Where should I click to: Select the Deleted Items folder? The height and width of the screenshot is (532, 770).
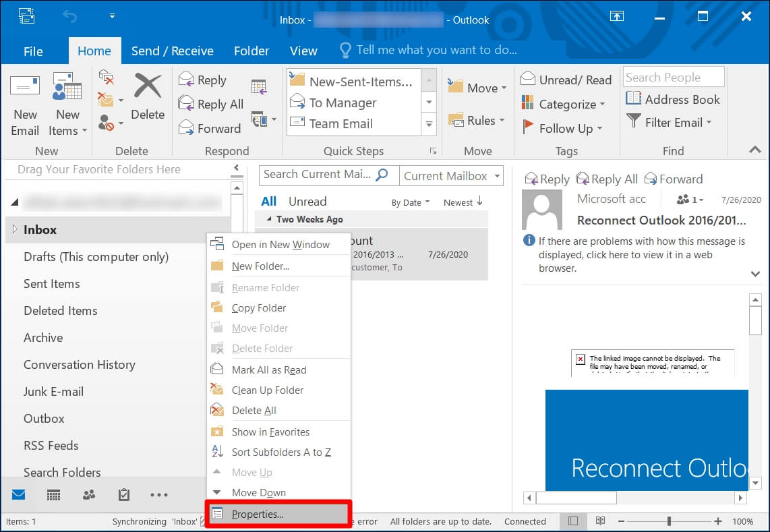coord(61,311)
